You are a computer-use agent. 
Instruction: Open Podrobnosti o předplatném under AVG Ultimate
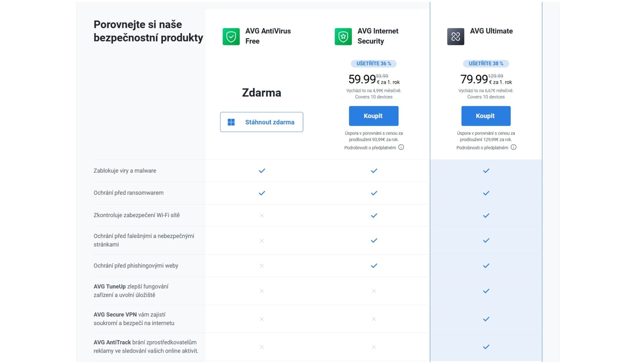[x=482, y=148]
